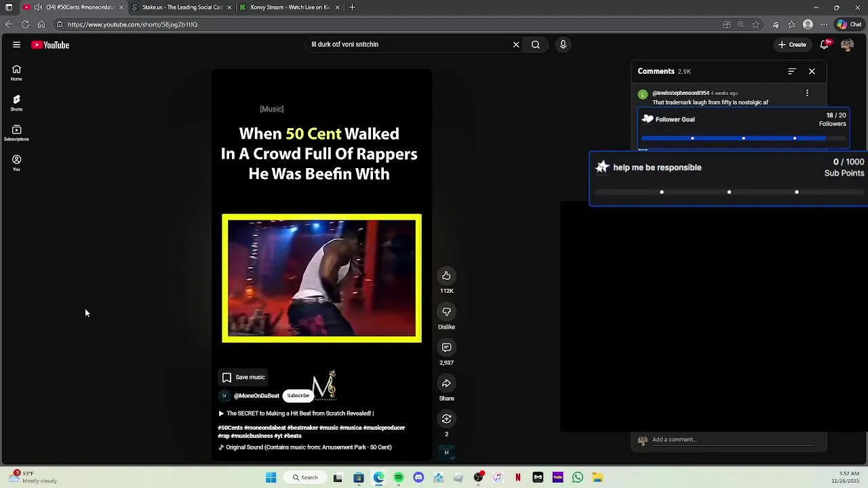Screen dimensions: 868x488
Task: Open WhatsApp from the taskbar
Action: 578,478
